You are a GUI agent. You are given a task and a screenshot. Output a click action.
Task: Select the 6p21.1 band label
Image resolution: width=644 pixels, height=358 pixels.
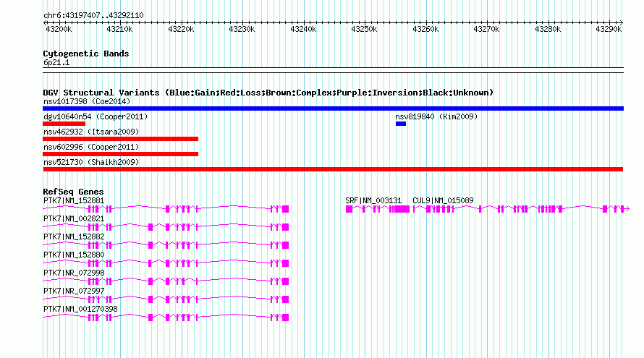56,63
